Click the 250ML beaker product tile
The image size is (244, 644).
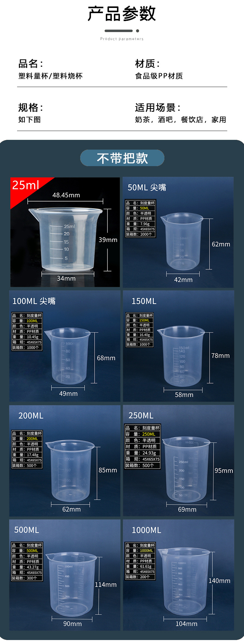point(178,461)
